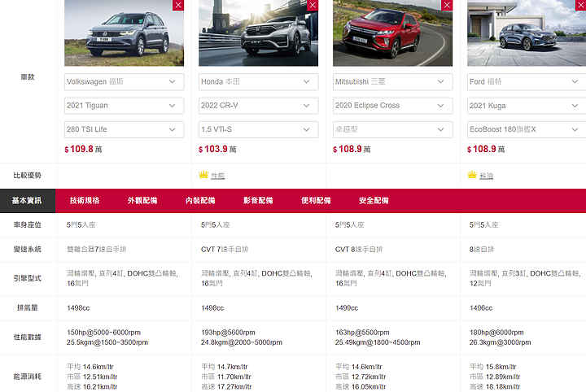Click the 變速系統 row label
Screen dimensions: 586x392
tap(28, 250)
